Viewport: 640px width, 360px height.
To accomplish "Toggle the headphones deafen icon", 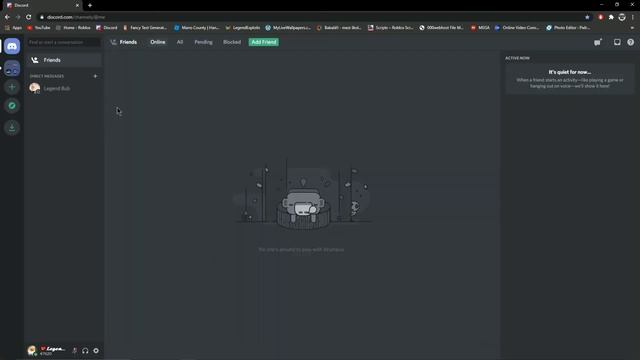I will [x=85, y=351].
